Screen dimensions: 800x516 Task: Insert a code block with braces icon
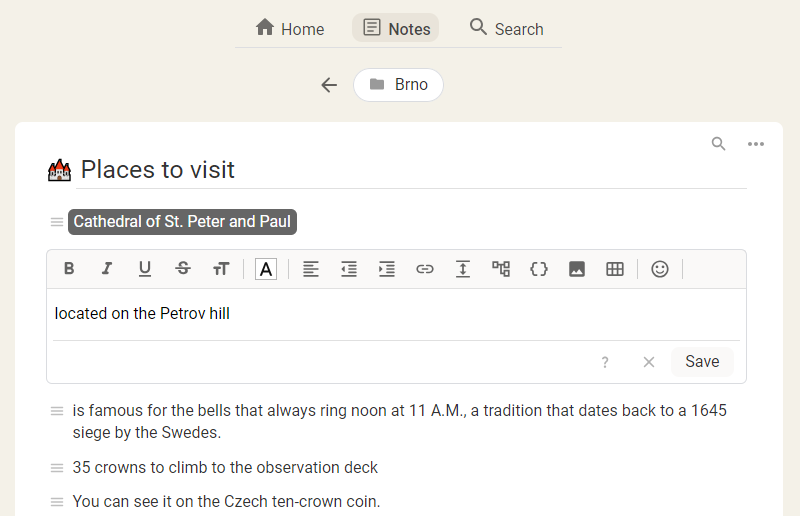(539, 269)
